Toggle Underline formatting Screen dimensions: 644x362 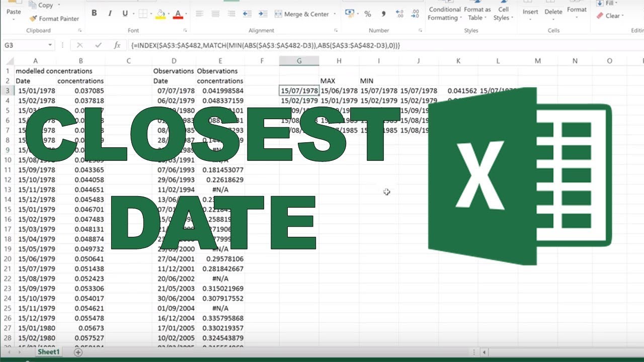tap(125, 14)
